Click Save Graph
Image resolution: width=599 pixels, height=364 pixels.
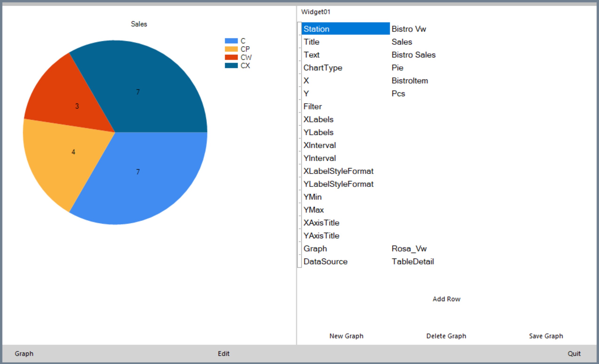pos(546,336)
